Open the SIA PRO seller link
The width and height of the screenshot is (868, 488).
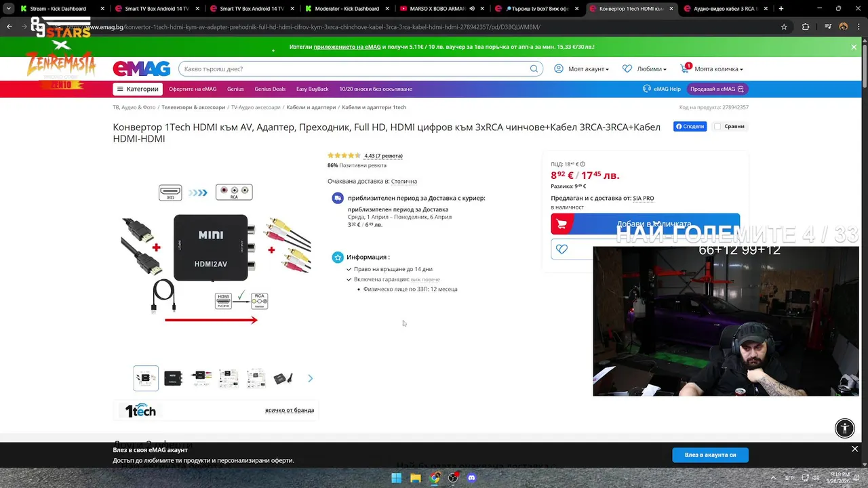(x=644, y=199)
